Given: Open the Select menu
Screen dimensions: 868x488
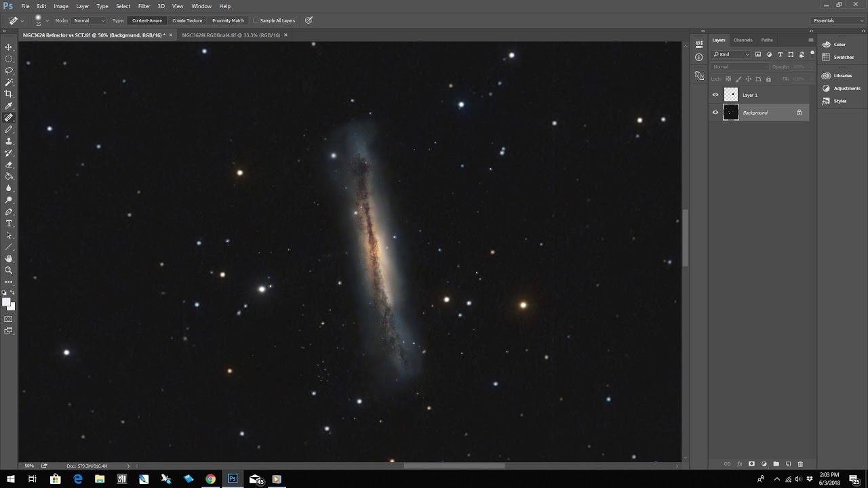Looking at the screenshot, I should (x=123, y=6).
